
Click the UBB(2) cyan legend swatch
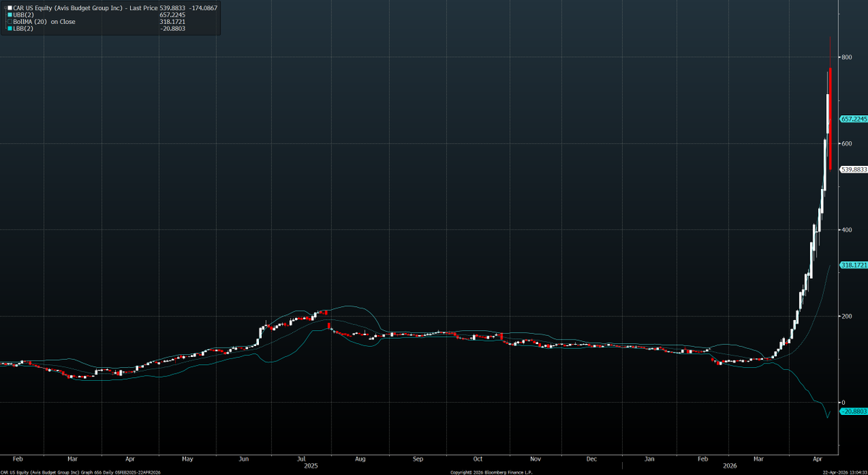10,14
